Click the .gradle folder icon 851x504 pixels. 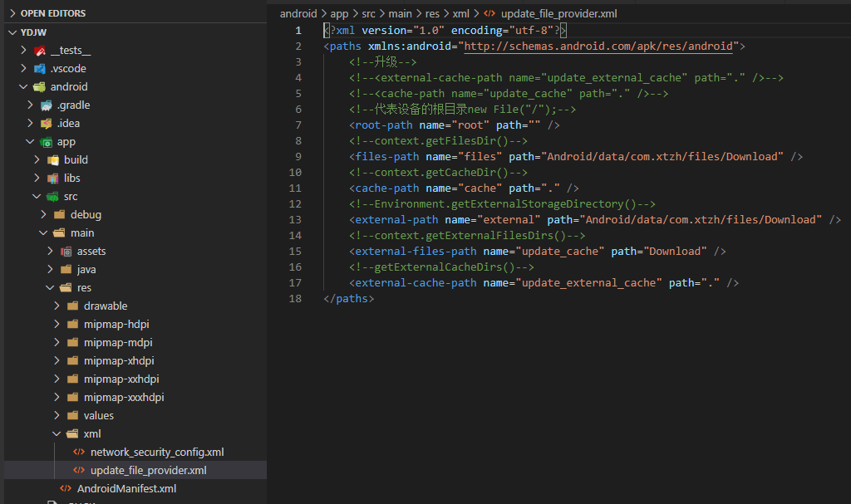pyautogui.click(x=47, y=105)
